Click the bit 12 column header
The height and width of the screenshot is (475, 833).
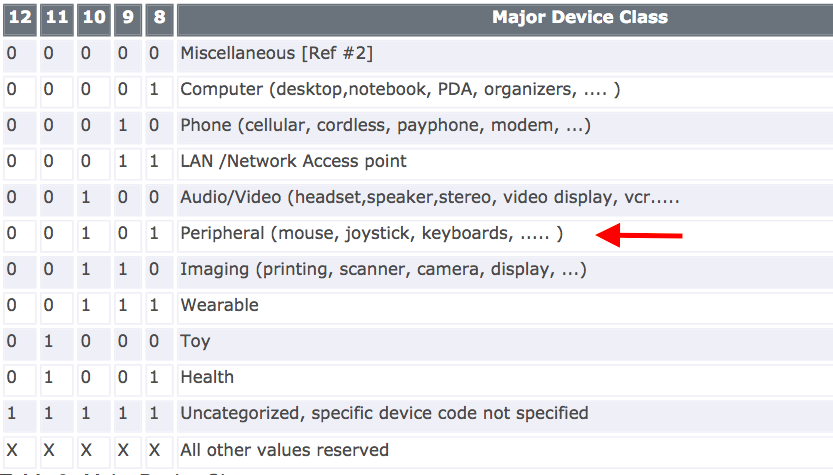coord(20,17)
